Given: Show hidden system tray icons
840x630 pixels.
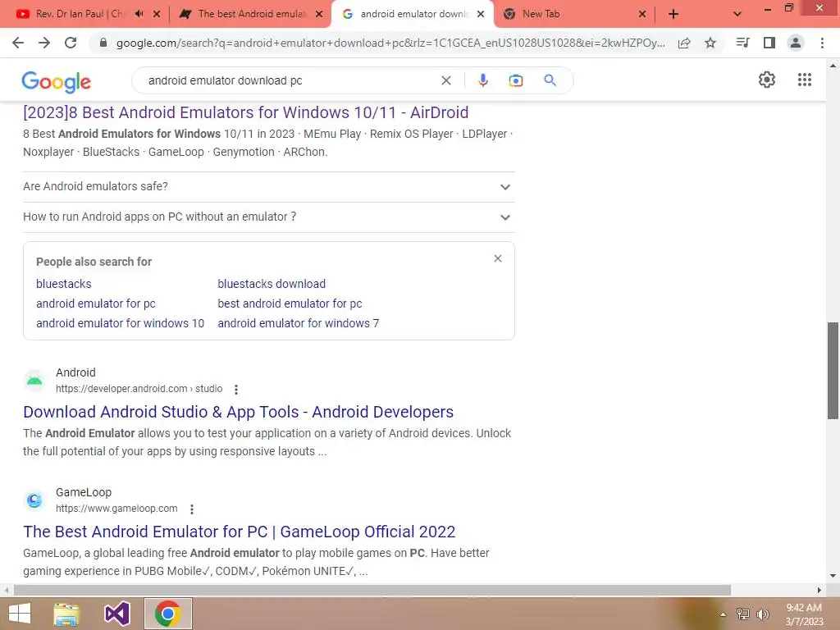Looking at the screenshot, I should [723, 614].
